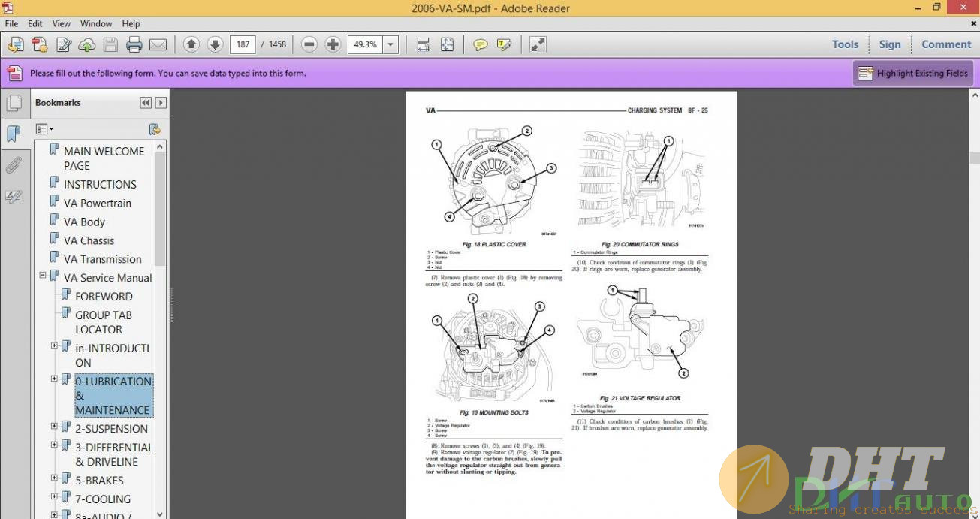
Task: Open GROUP TAB LOCATOR bookmark
Action: coord(104,322)
